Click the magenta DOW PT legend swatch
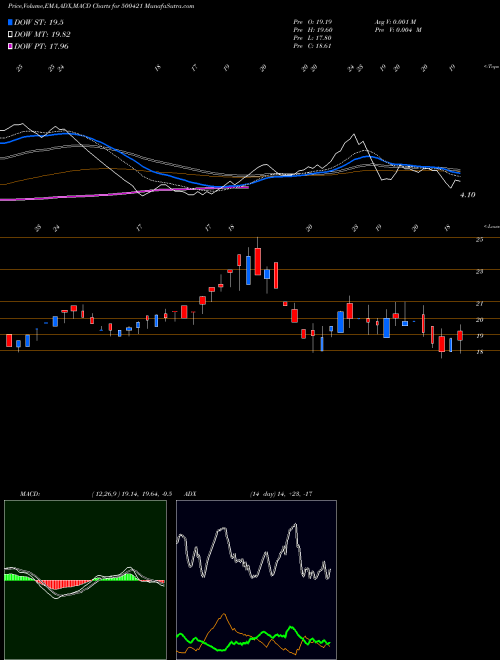Image resolution: width=500 pixels, height=660 pixels. pyautogui.click(x=10, y=46)
